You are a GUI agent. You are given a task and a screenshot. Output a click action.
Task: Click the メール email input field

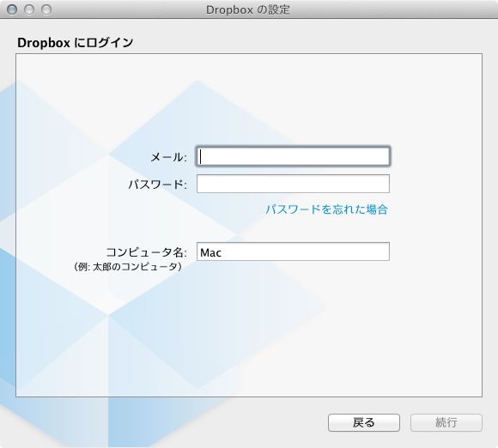(293, 156)
